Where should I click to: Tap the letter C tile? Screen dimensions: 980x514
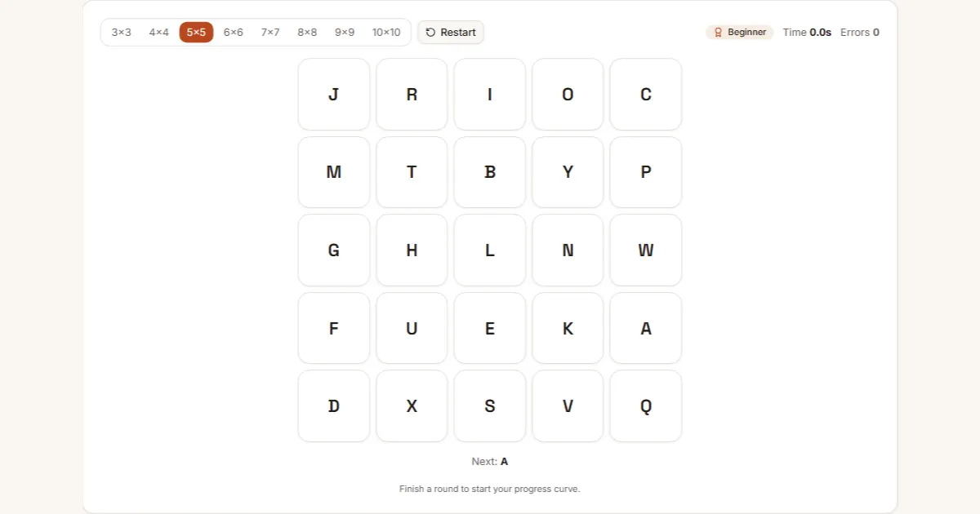646,94
